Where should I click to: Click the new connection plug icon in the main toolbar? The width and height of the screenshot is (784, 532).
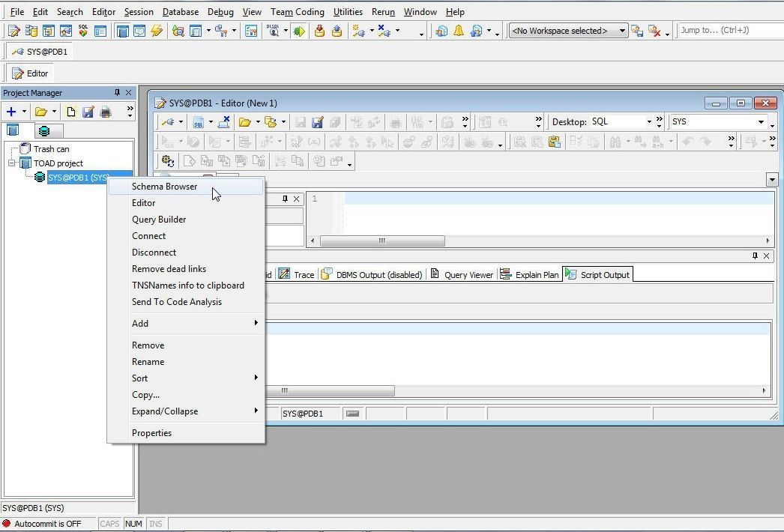coord(358,31)
